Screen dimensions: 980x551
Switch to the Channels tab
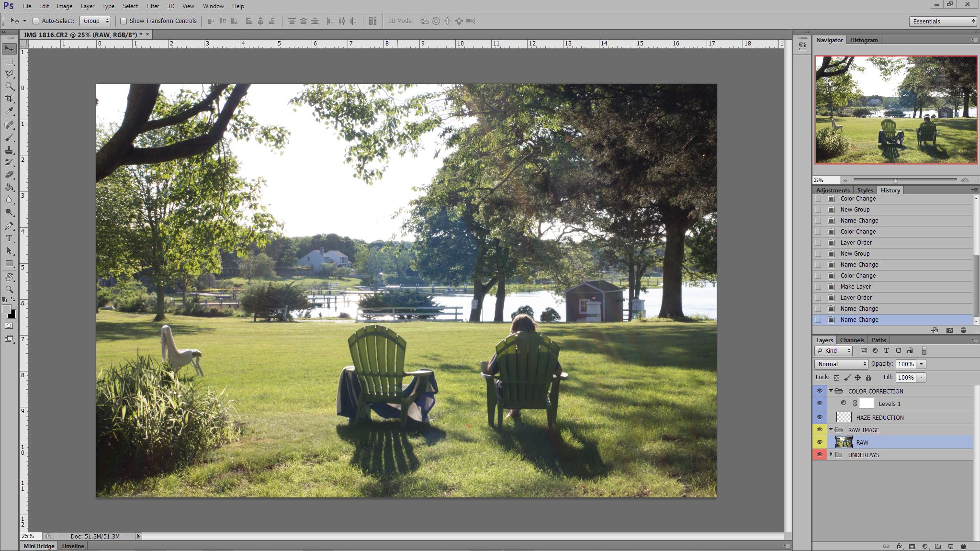click(852, 340)
